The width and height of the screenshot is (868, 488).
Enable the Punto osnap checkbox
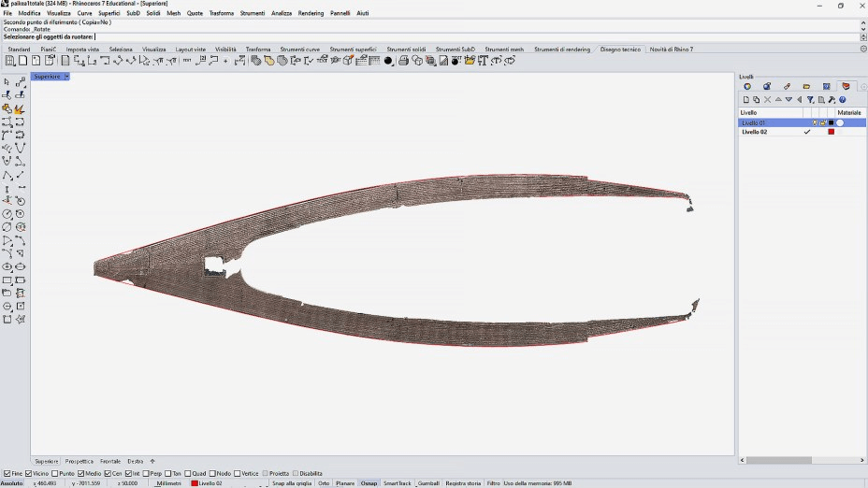[x=55, y=474]
